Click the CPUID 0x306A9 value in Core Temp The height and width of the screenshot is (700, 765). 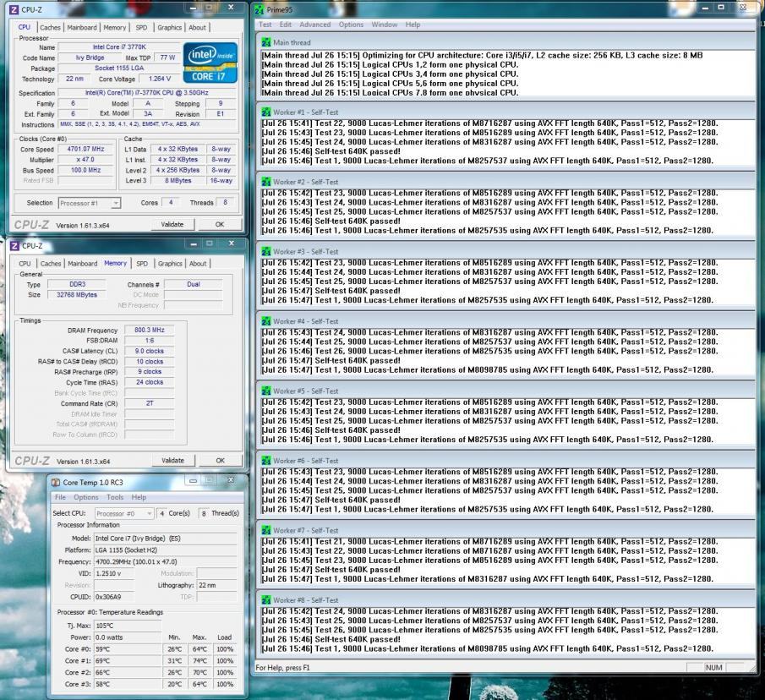click(113, 597)
